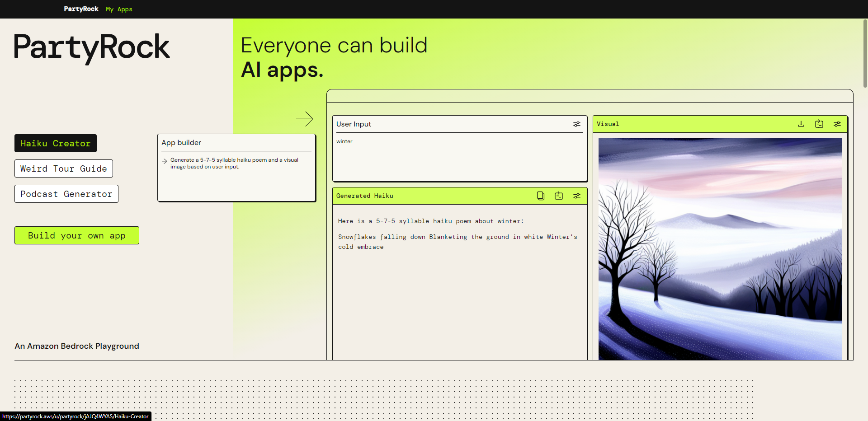
Task: Regenerate the Visual widget image
Action: (x=819, y=124)
